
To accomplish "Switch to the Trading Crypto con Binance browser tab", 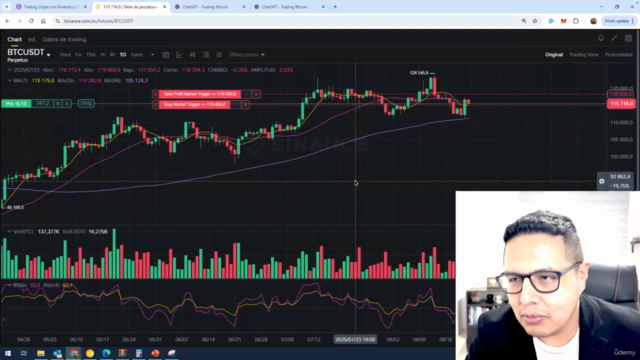I will pos(52,7).
